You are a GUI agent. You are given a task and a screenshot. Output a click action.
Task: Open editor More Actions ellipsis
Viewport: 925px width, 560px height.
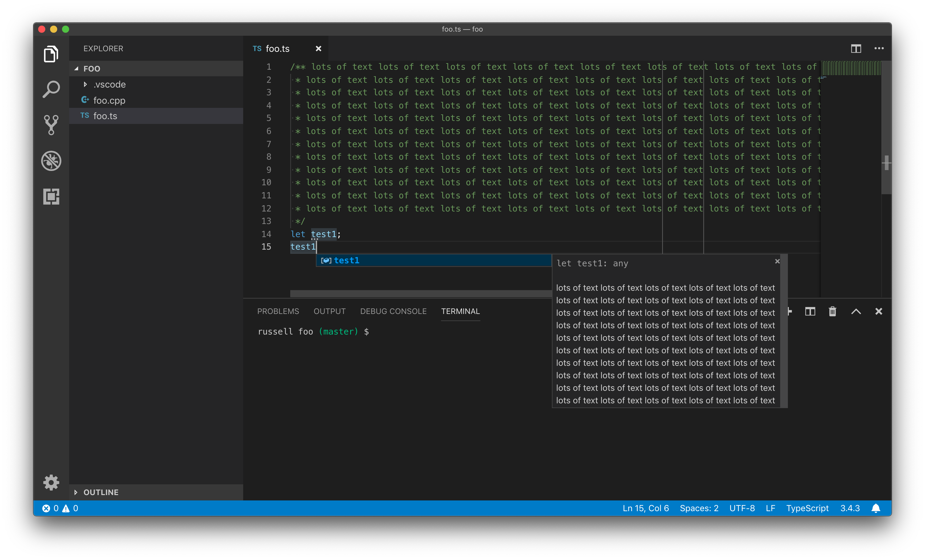coord(879,49)
